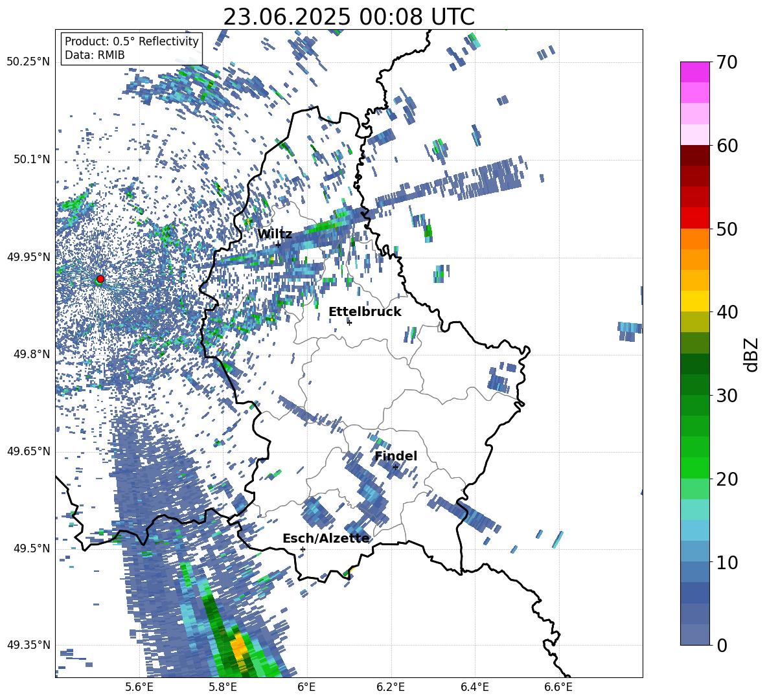Click the 5.6°E longitude tick label

pos(139,687)
